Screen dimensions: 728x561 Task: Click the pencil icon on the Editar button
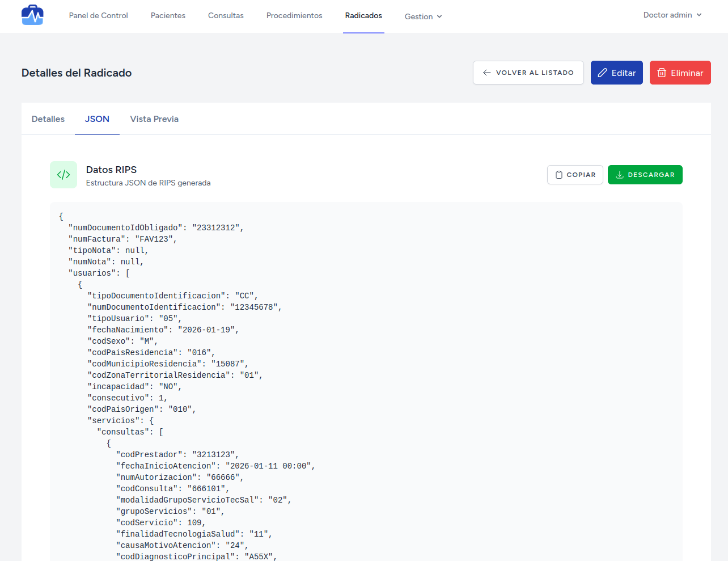pos(603,73)
